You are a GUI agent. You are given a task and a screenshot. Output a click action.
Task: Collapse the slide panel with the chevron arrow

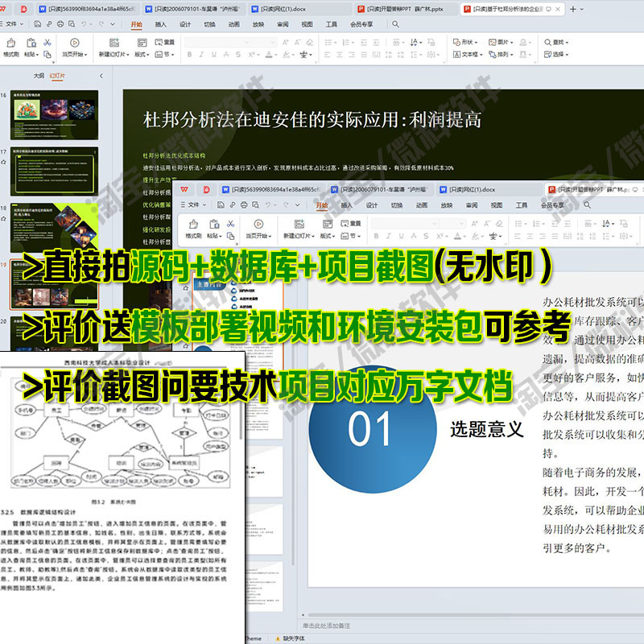[x=101, y=76]
